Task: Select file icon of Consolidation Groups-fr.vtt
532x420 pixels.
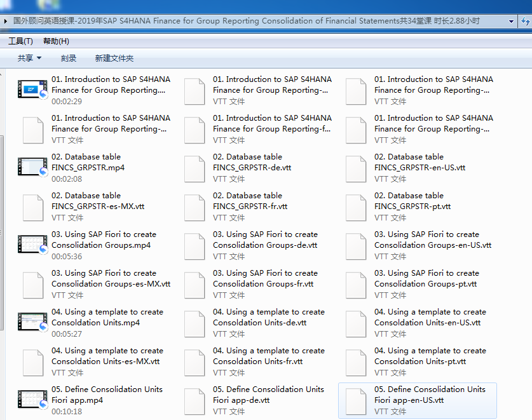Action: pyautogui.click(x=194, y=285)
